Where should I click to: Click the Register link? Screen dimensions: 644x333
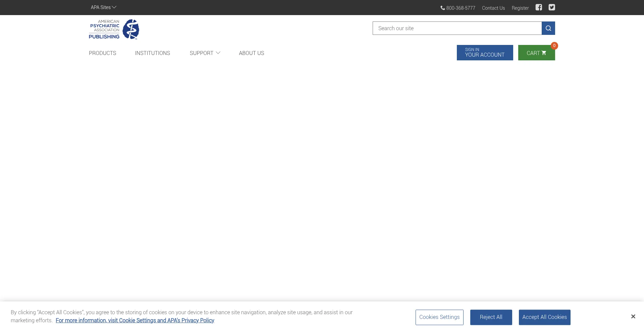click(x=520, y=8)
